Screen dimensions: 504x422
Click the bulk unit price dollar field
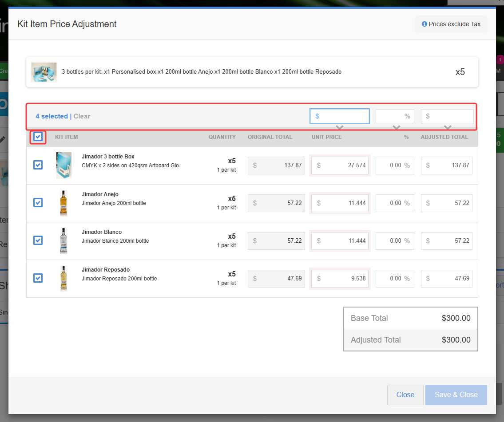[340, 116]
